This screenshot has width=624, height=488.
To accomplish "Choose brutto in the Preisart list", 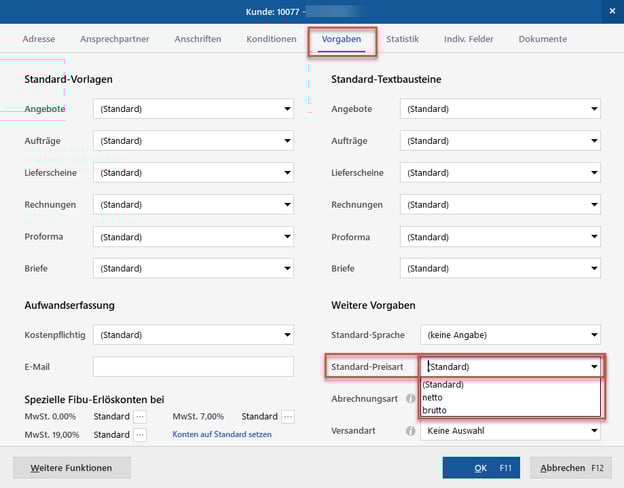I will coord(511,410).
